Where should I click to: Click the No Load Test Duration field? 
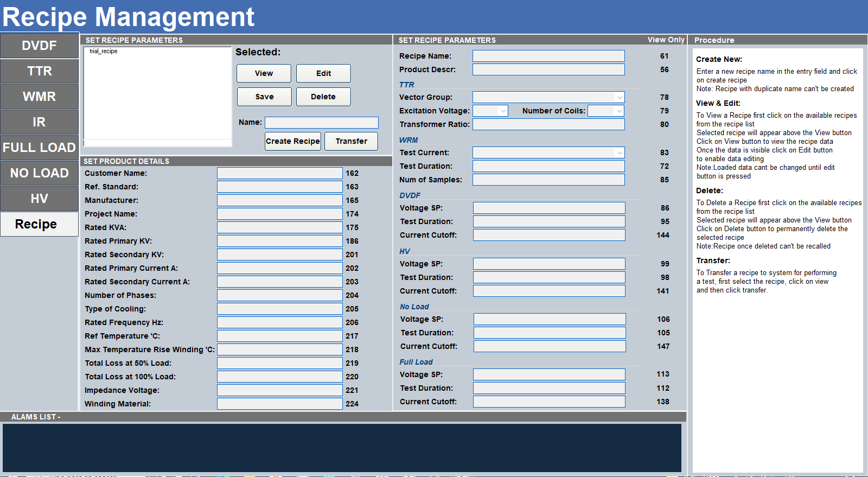coord(550,333)
